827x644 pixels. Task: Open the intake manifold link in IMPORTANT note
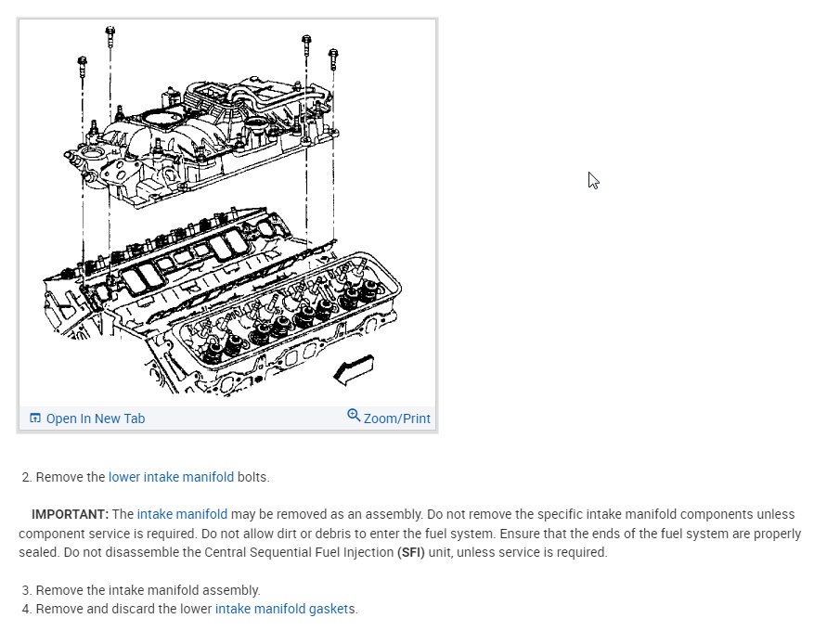click(x=182, y=514)
